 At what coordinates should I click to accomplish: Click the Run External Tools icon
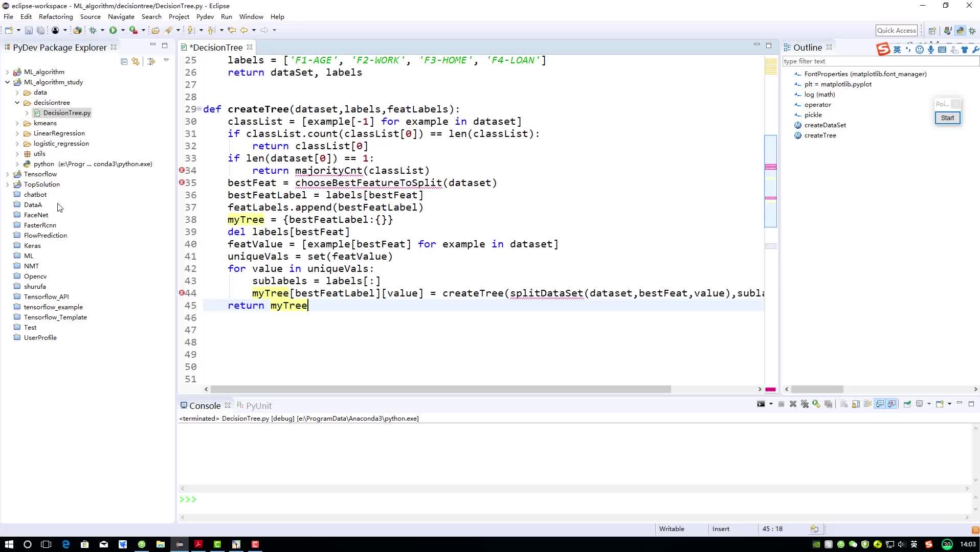coord(133,30)
